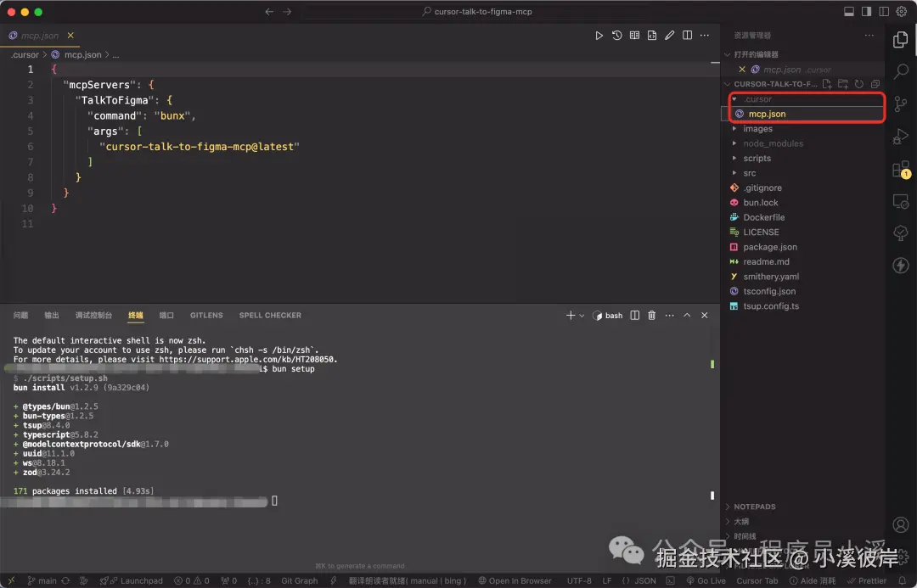This screenshot has height=588, width=917.
Task: Click the code-file icon in editor toolbar
Action: 652,36
